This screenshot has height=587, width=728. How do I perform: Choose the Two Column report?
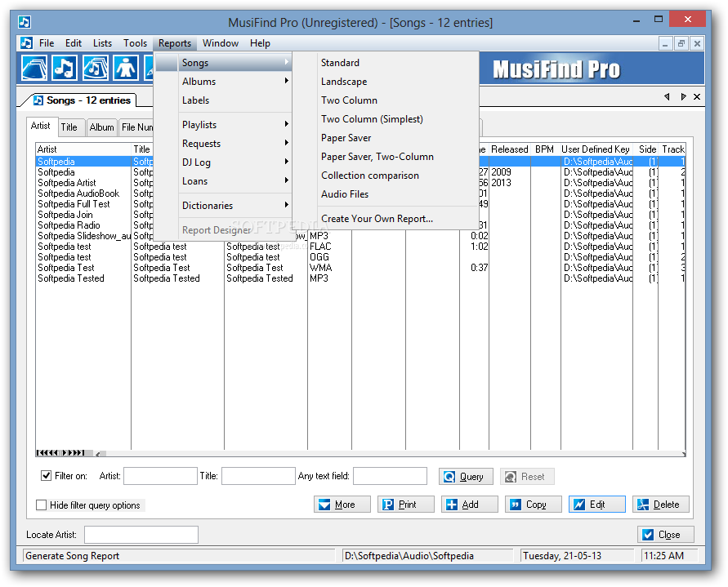[349, 100]
